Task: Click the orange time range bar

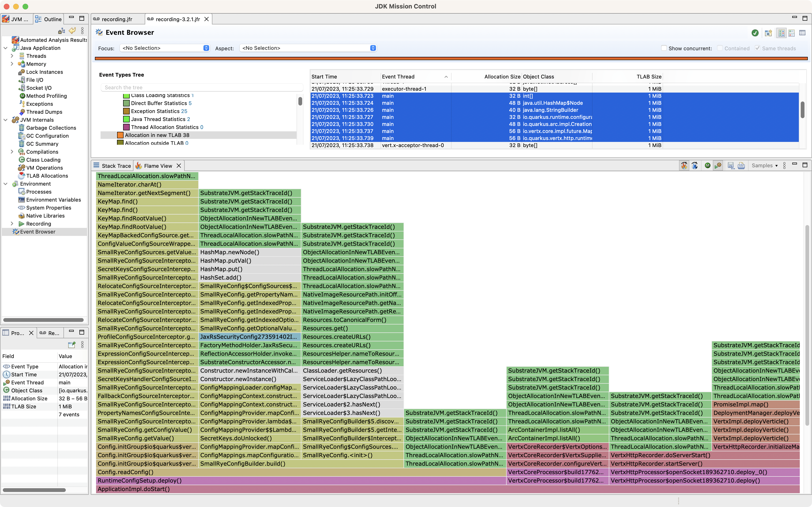Action: click(451, 58)
